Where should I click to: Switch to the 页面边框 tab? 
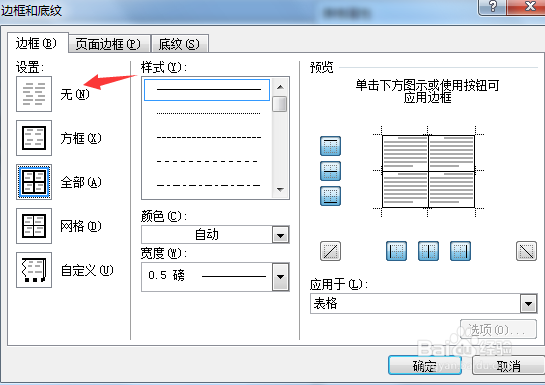click(109, 44)
